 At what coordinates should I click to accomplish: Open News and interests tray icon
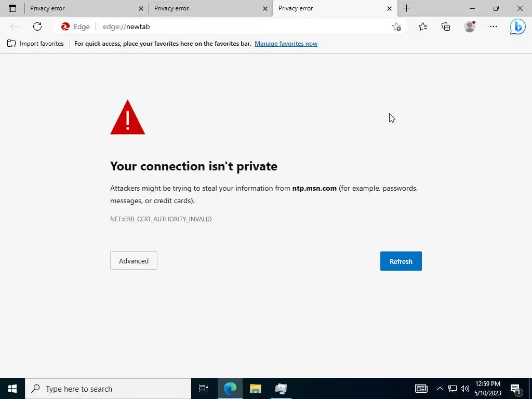[421, 389]
